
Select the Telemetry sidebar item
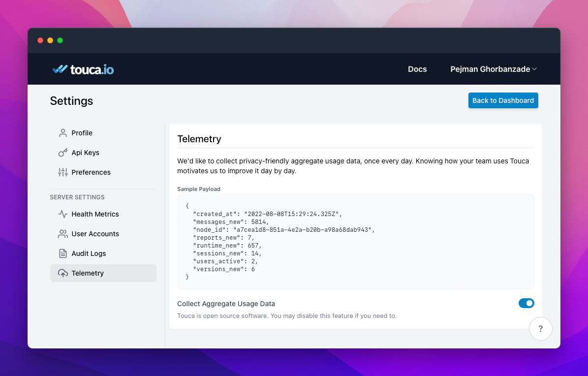pyautogui.click(x=103, y=273)
